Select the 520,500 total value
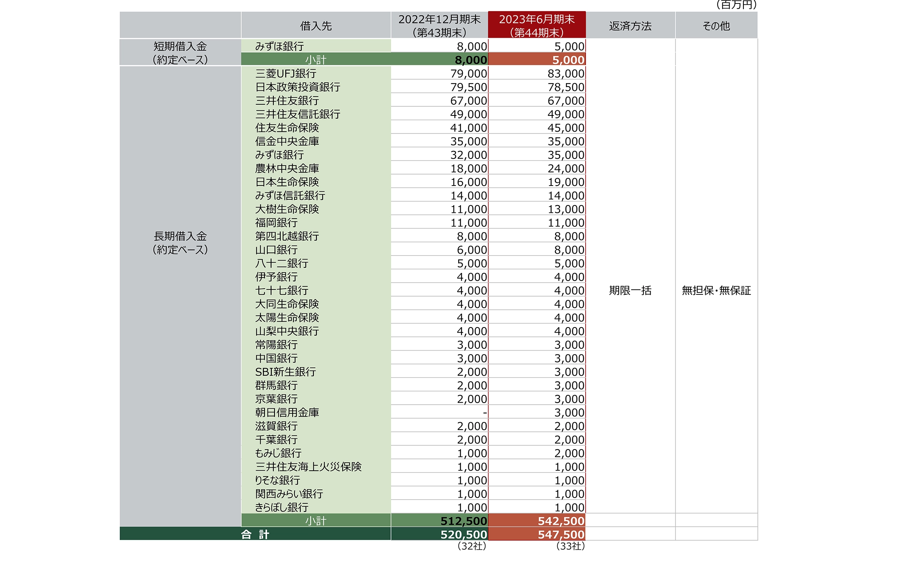The image size is (924, 575). pos(464,535)
